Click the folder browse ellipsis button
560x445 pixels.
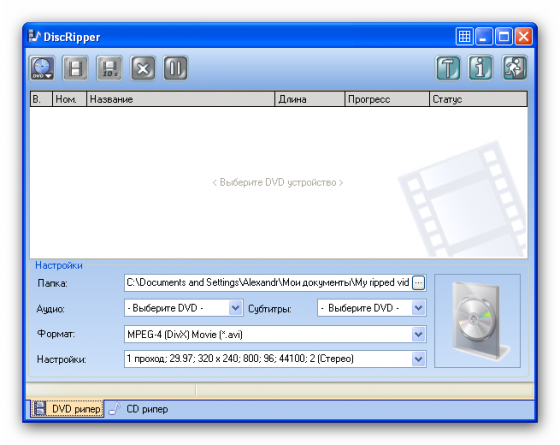tap(419, 283)
